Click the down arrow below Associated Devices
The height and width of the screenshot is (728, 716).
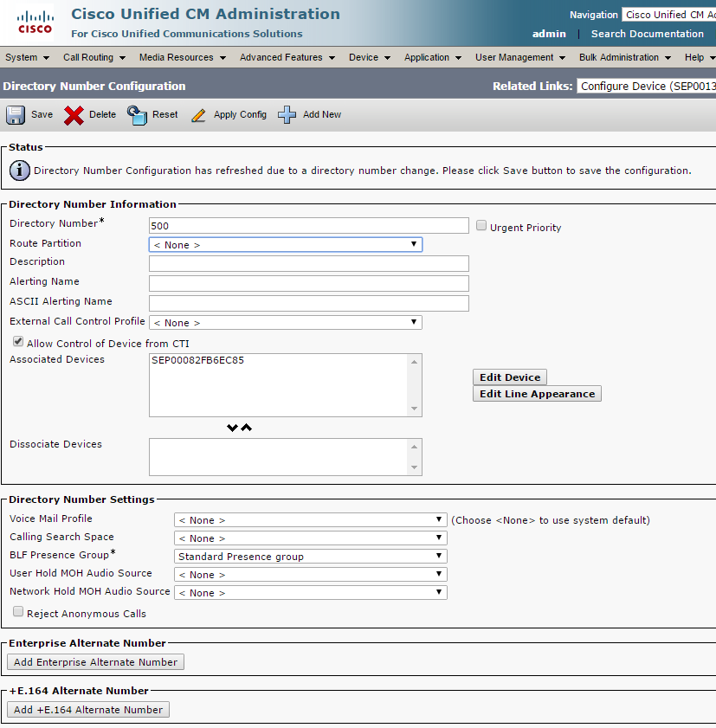coord(232,428)
